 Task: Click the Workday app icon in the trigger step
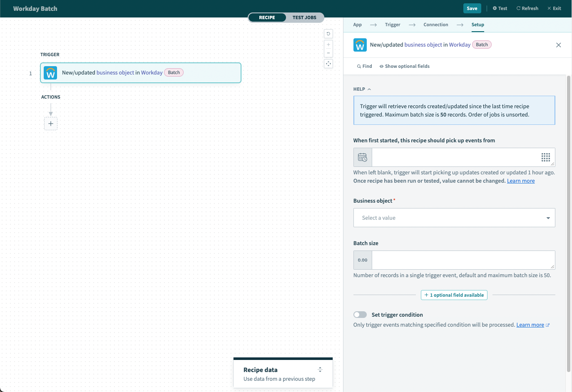[x=50, y=72]
